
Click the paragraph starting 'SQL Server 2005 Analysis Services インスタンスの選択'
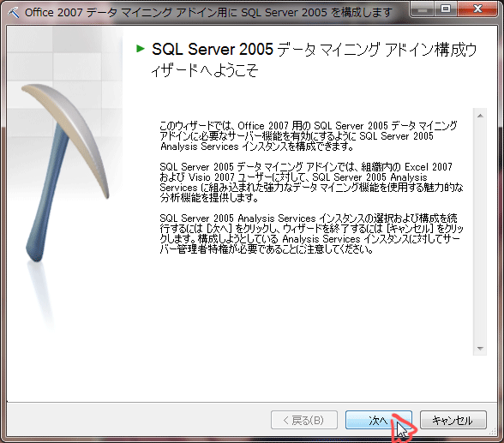[x=311, y=234]
